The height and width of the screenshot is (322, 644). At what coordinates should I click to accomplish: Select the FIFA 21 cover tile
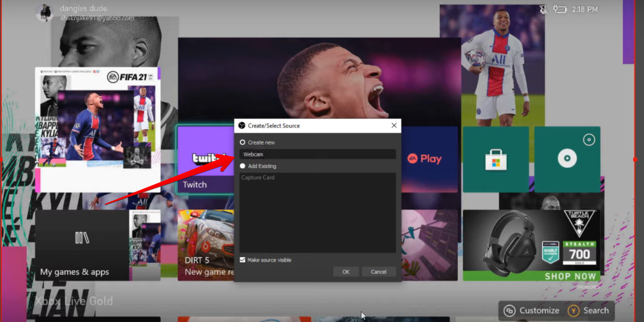click(x=98, y=130)
